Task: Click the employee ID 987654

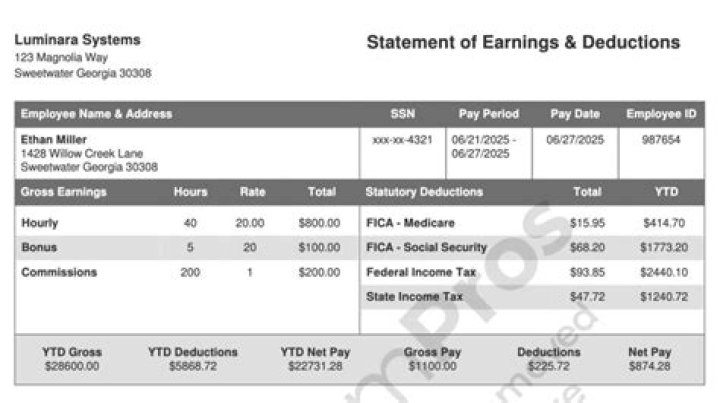Action: (660, 139)
